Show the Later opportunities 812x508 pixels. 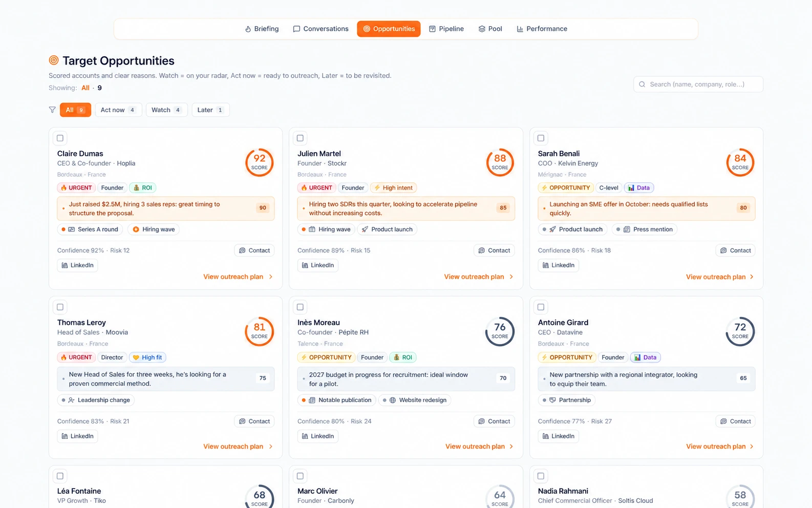pos(210,110)
